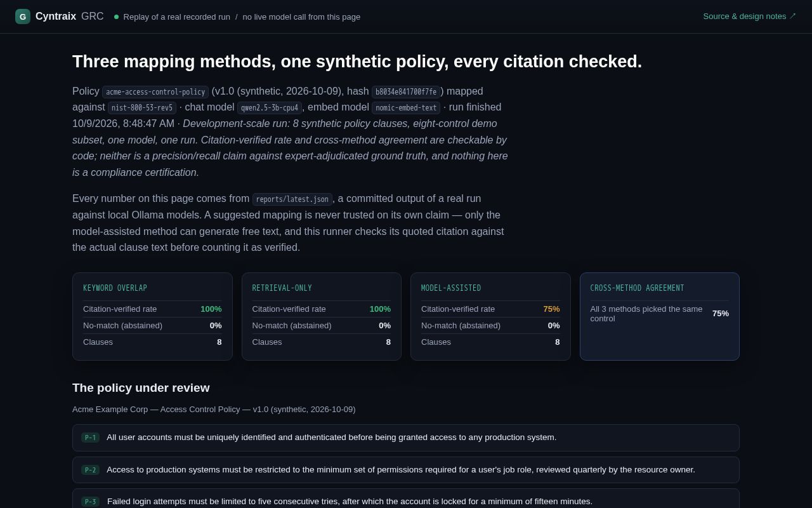The height and width of the screenshot is (508, 812).
Task: Click the green replay status dot
Action: [x=116, y=17]
